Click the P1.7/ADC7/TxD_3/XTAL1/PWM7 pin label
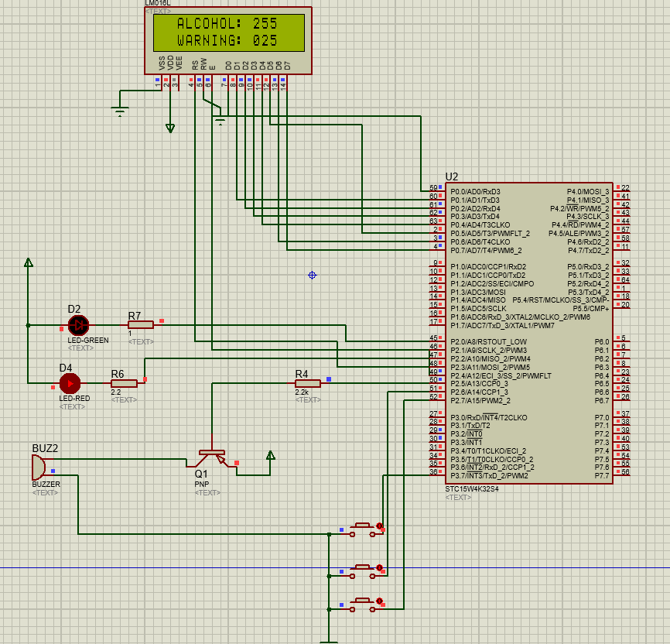 [503, 326]
